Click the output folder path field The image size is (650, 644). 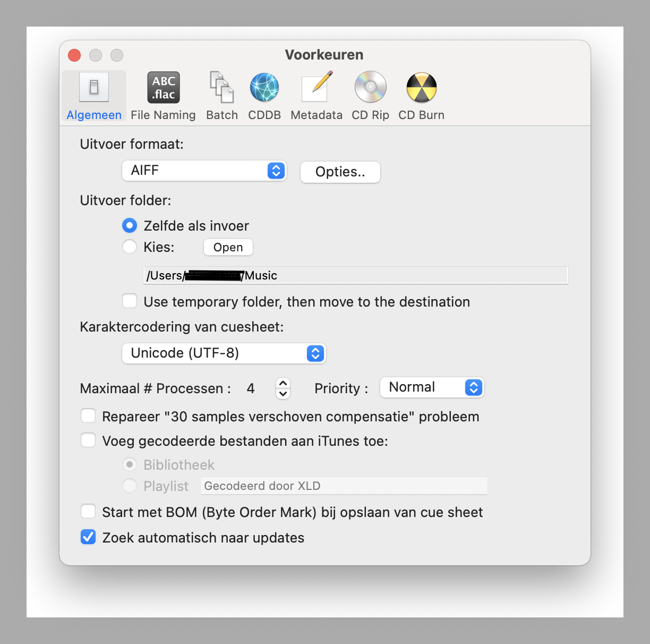click(x=355, y=275)
